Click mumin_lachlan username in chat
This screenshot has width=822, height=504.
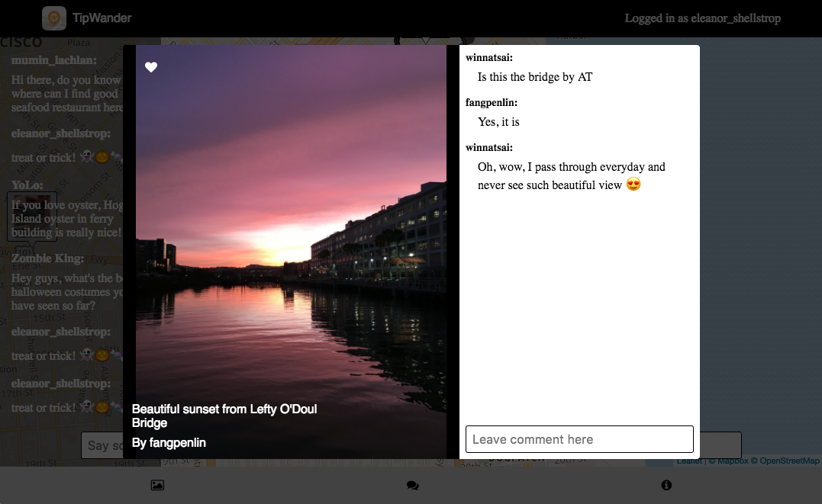[x=54, y=60]
